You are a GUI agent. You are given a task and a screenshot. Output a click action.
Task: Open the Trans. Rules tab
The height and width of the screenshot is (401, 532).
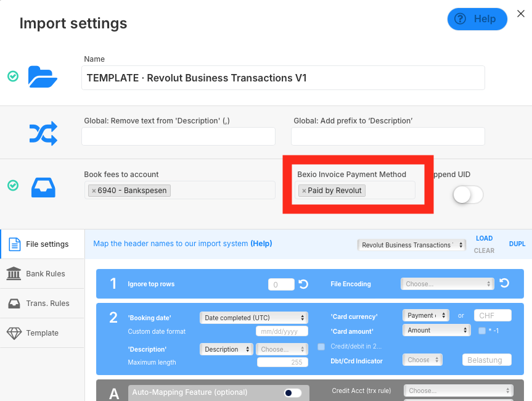point(43,304)
